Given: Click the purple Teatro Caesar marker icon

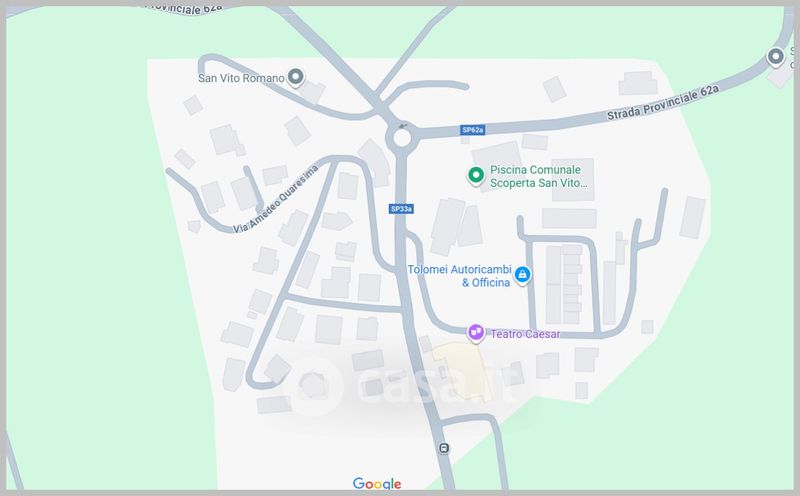Looking at the screenshot, I should (476, 333).
